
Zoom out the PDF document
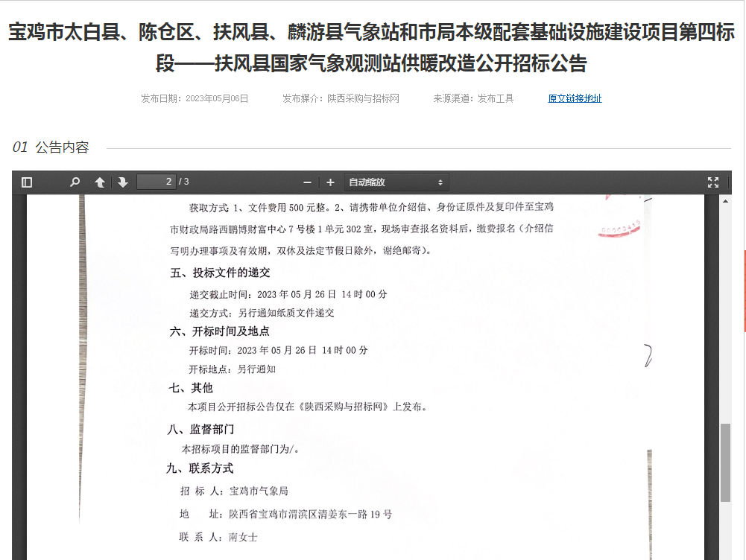[x=307, y=182]
